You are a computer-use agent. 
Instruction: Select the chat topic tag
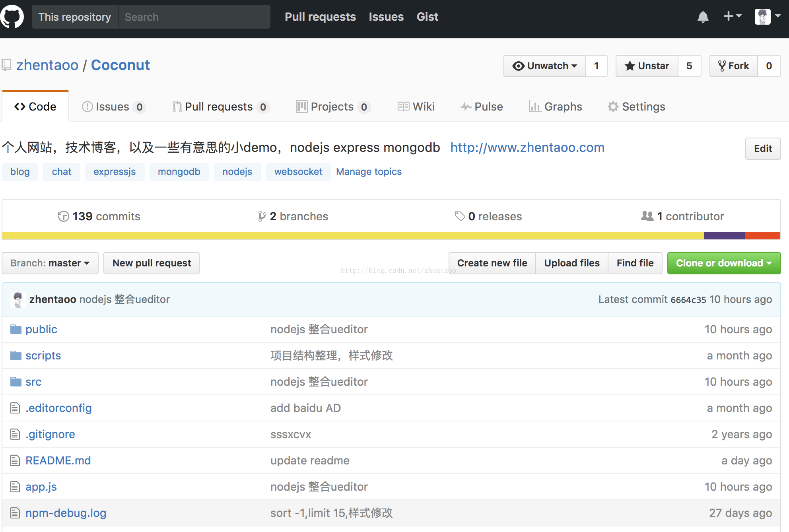(62, 172)
